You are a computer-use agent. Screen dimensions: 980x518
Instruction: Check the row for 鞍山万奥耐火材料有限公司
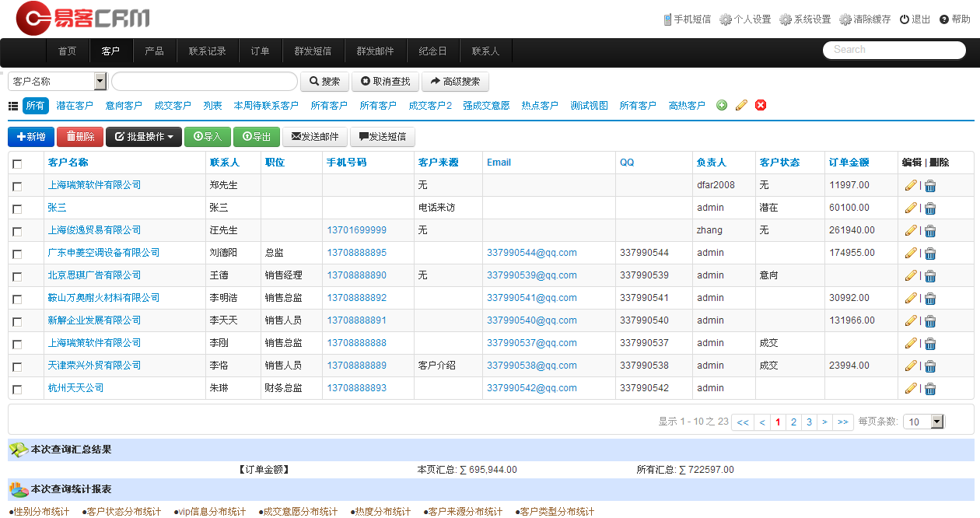[x=17, y=299]
